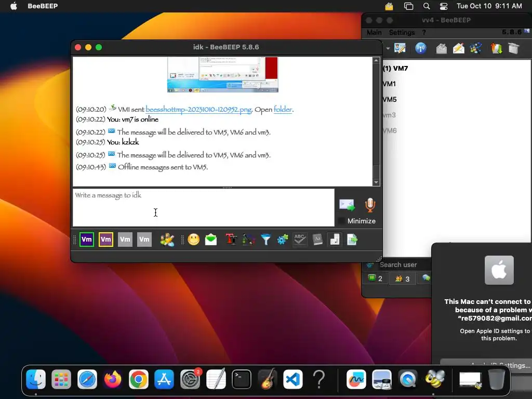Image resolution: width=532 pixels, height=399 pixels.
Task: Click the received screenshot thumbnail in chat
Action: pyautogui.click(x=222, y=74)
